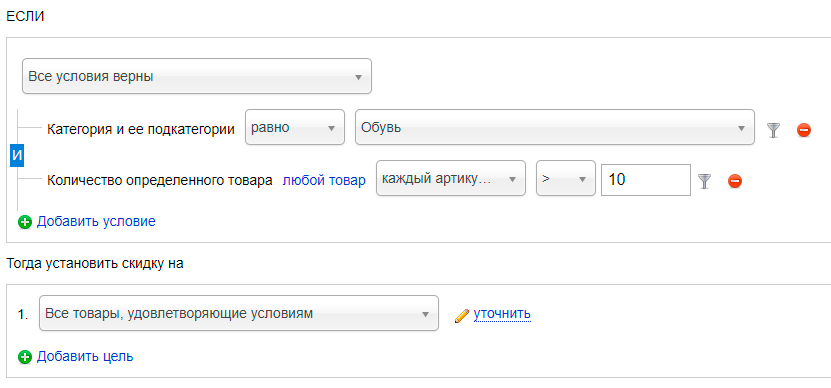Click the уточнить link
The height and width of the screenshot is (388, 831).
coord(502,314)
